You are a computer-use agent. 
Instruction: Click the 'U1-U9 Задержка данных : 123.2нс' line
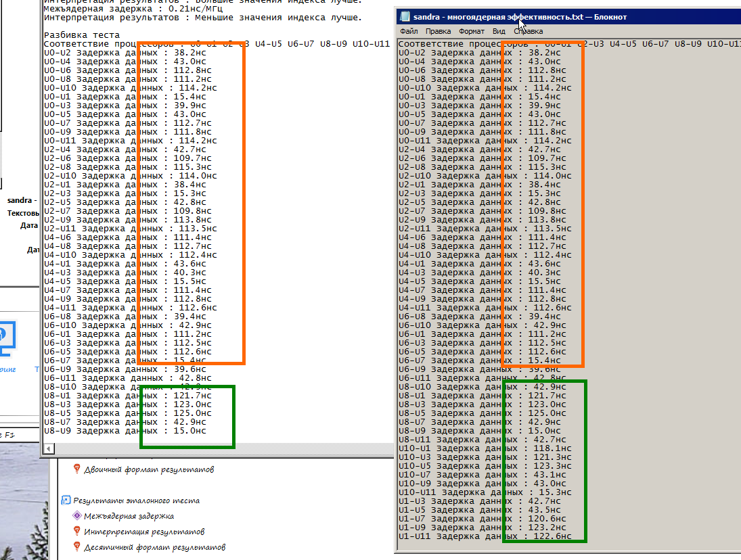(x=482, y=528)
